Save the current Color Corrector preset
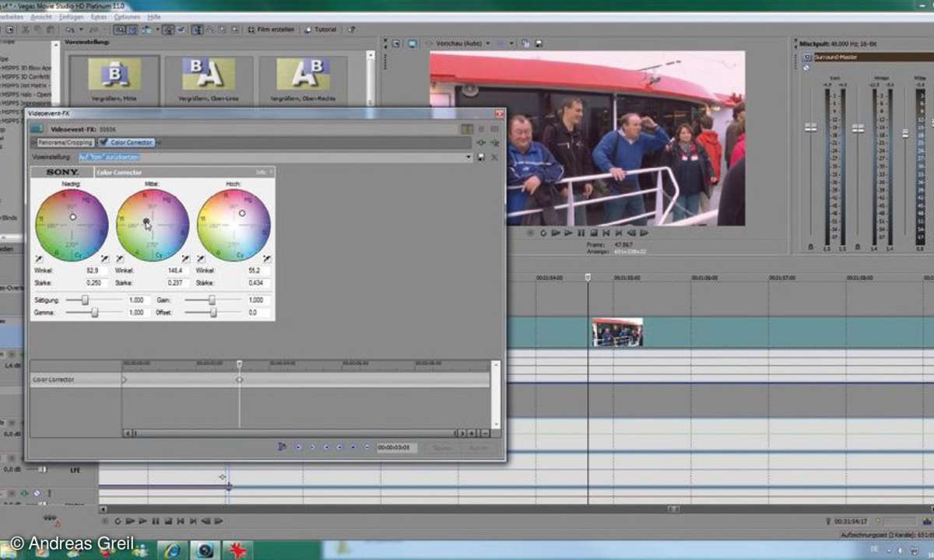Viewport: 934px width, 560px height. 481,157
